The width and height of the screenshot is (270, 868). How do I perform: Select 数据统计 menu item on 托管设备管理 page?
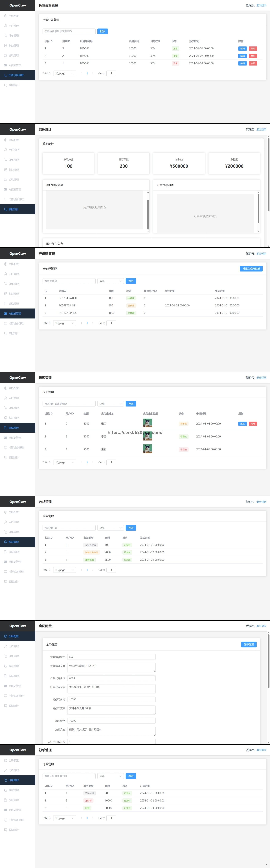17,85
